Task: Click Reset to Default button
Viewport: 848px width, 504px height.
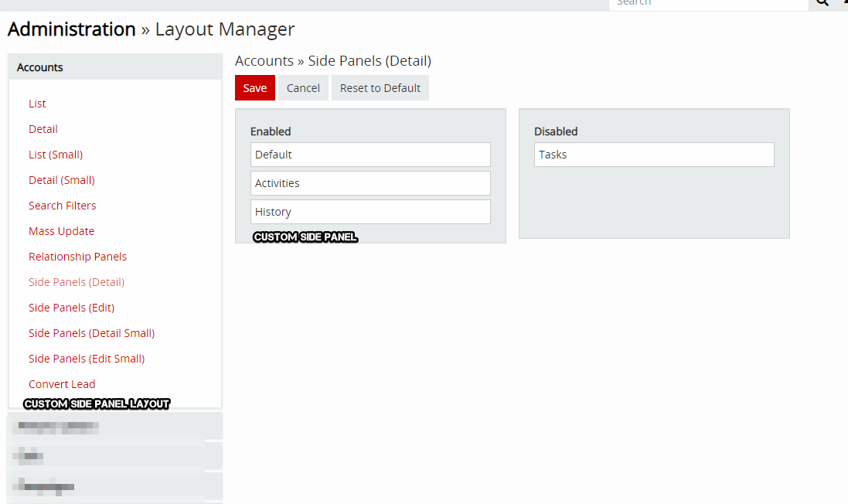Action: click(380, 88)
